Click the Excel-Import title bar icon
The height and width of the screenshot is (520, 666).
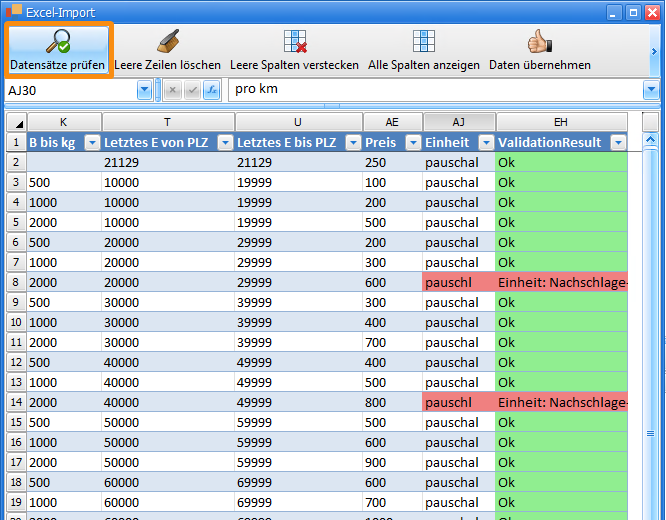click(14, 11)
